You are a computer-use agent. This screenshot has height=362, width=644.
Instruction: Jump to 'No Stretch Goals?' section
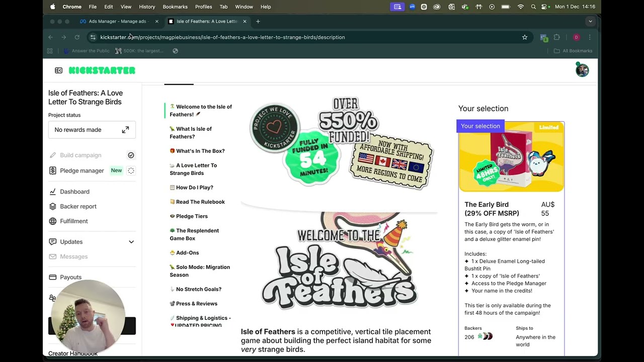pyautogui.click(x=195, y=289)
